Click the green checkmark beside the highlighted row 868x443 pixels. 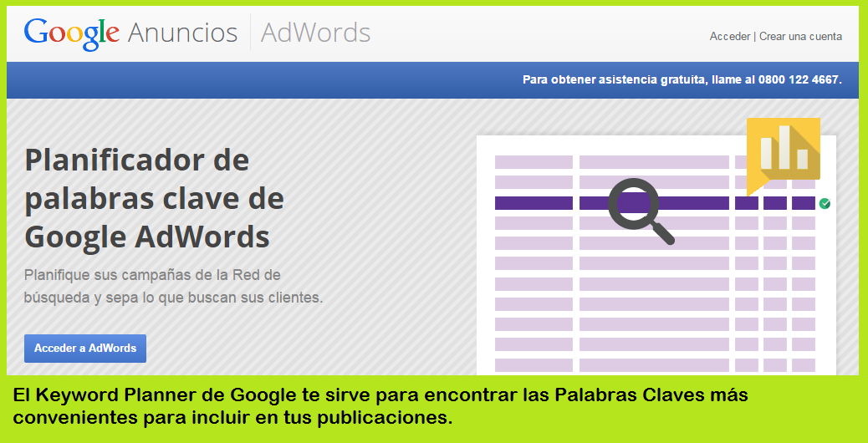[825, 203]
